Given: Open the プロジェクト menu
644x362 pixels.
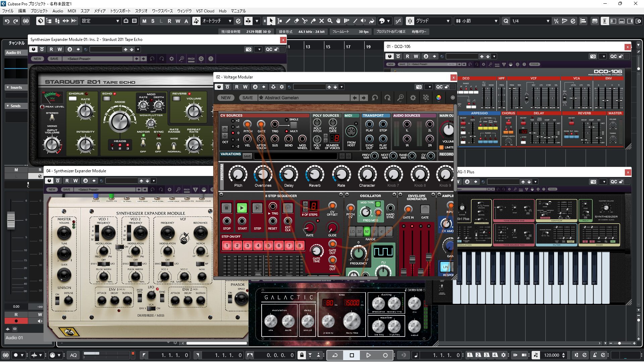Looking at the screenshot, I should [x=39, y=11].
